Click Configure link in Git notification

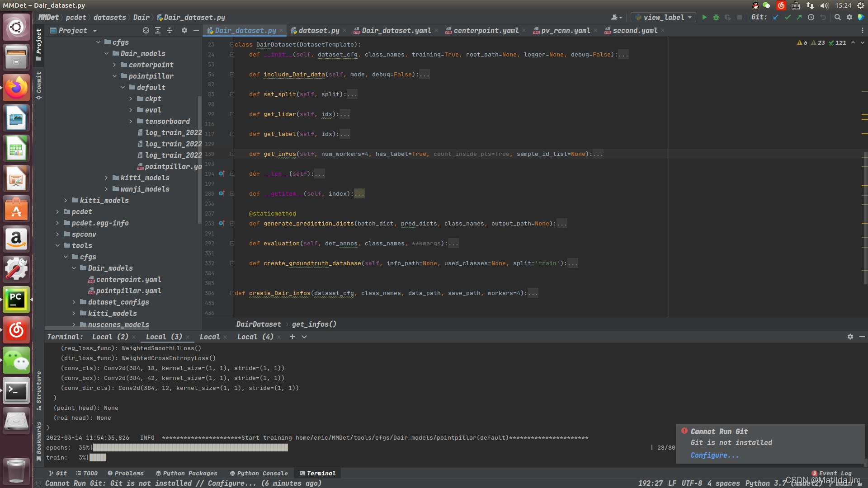(x=715, y=455)
